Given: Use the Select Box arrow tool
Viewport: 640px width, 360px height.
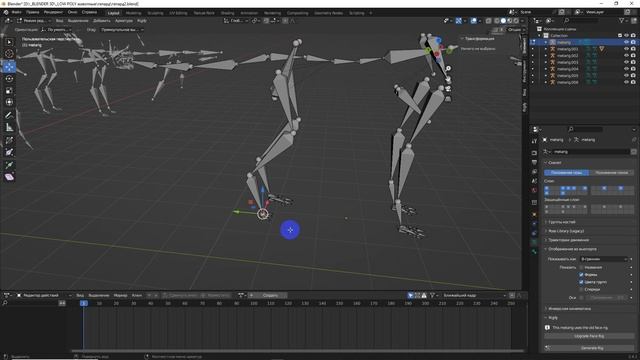Looking at the screenshot, I should pos(9,42).
